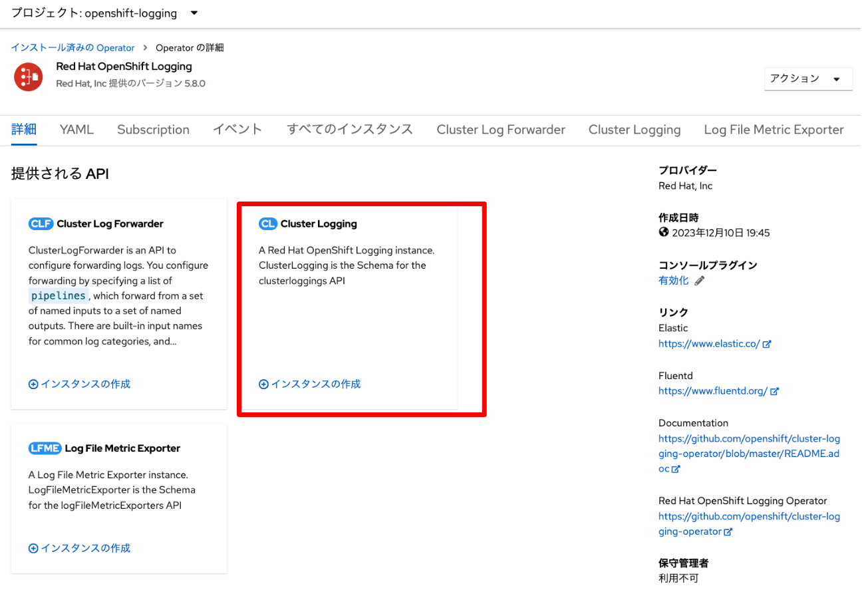Screen dimensions: 868x590
Task: Create instance of Cluster Log Forwarder
Action: 79,384
